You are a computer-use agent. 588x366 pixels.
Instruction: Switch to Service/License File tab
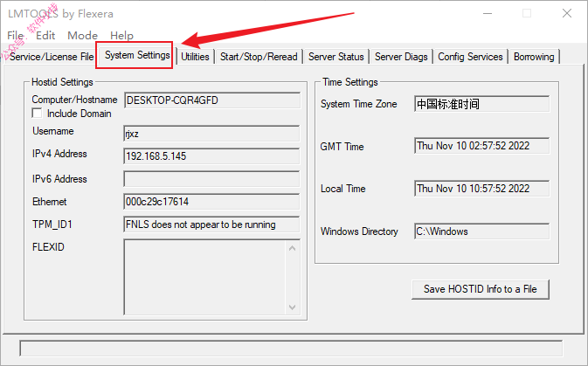click(x=52, y=57)
